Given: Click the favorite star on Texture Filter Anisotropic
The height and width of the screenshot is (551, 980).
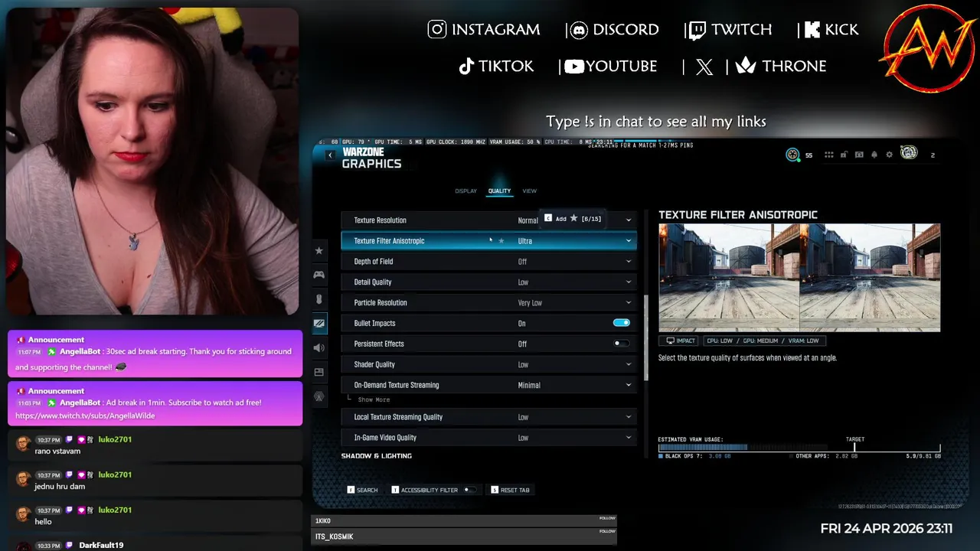Looking at the screenshot, I should tap(501, 241).
